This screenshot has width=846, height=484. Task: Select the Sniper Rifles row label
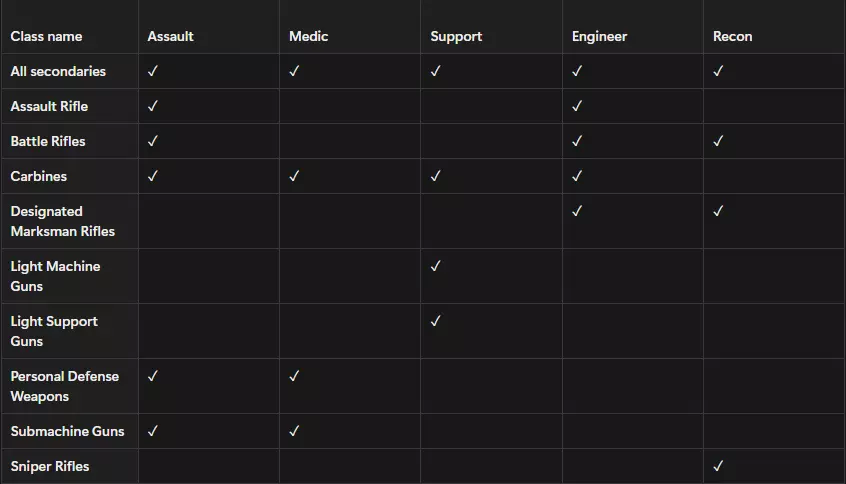50,466
